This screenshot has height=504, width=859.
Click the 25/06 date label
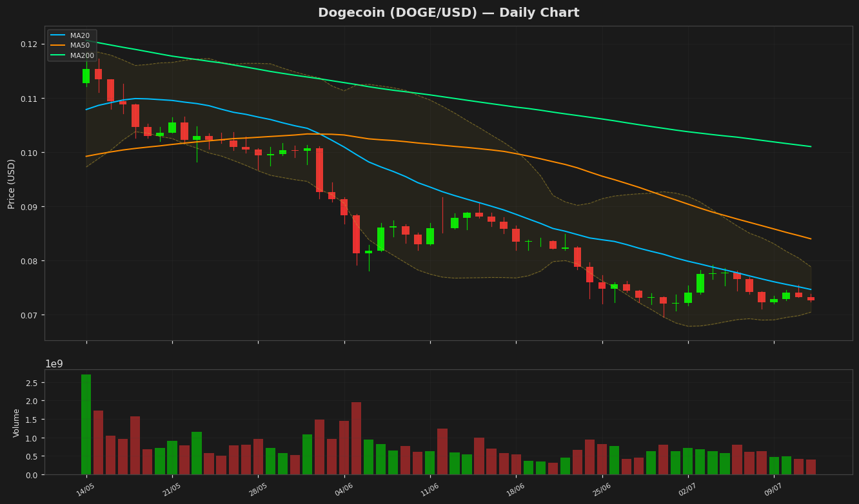pyautogui.click(x=602, y=490)
